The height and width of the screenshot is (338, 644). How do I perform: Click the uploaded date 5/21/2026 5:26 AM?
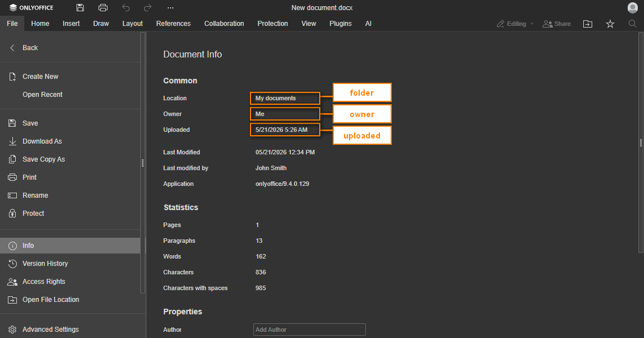281,130
